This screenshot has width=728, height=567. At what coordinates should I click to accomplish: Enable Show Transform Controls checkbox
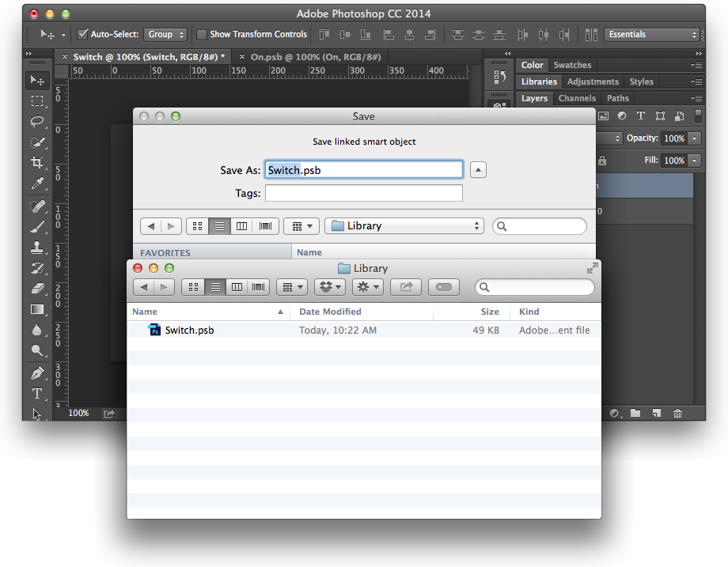(202, 34)
